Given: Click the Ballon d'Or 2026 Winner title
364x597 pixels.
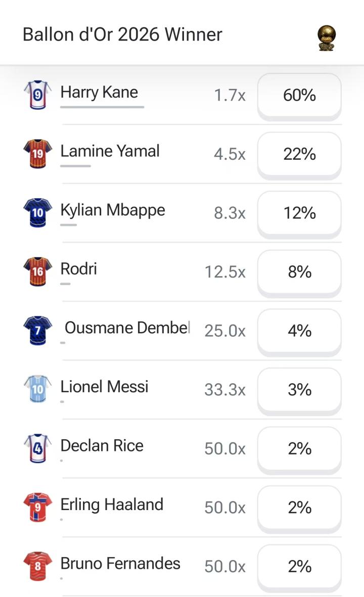Looking at the screenshot, I should point(122,35).
